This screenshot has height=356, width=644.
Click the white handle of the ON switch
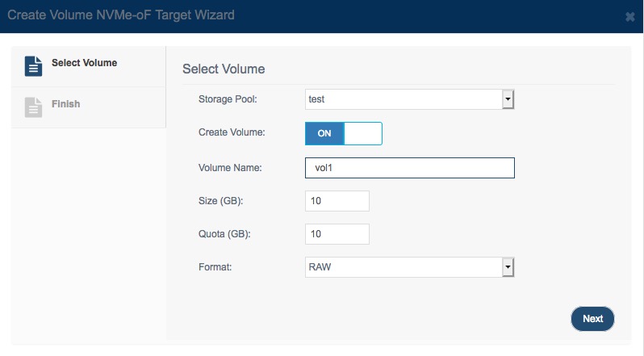coord(362,133)
